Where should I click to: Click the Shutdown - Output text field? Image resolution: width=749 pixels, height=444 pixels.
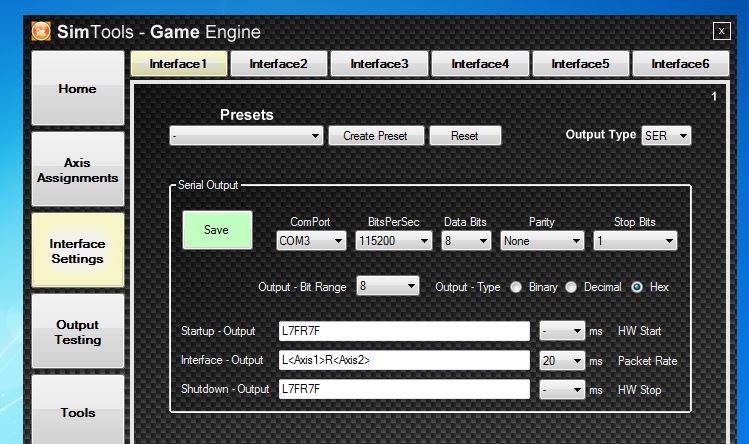tap(404, 389)
